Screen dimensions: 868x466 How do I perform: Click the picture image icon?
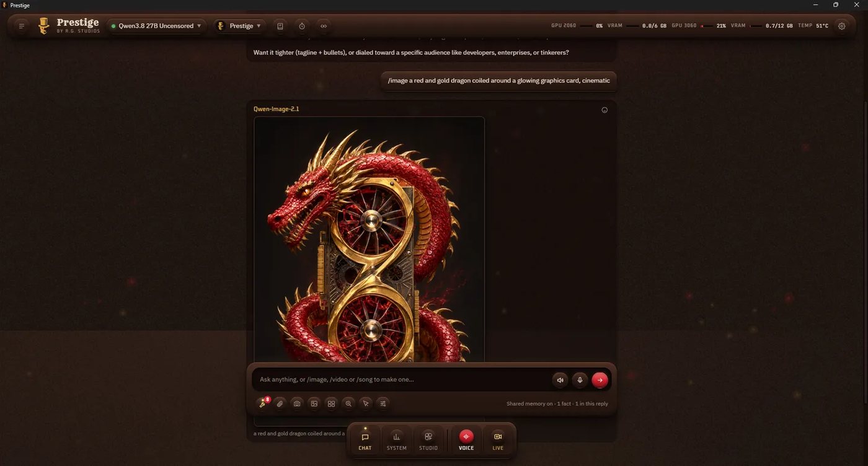pos(314,403)
